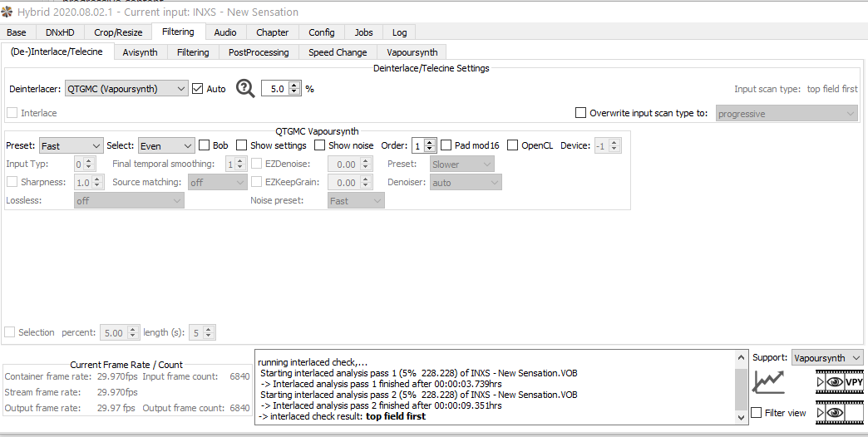Open the Source matching dropdown set to off
This screenshot has width=868, height=437.
tap(218, 182)
